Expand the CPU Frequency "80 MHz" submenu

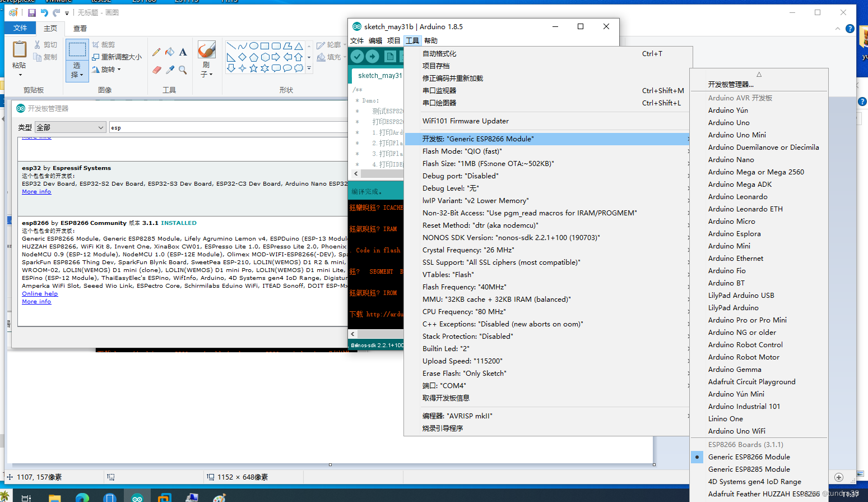547,311
